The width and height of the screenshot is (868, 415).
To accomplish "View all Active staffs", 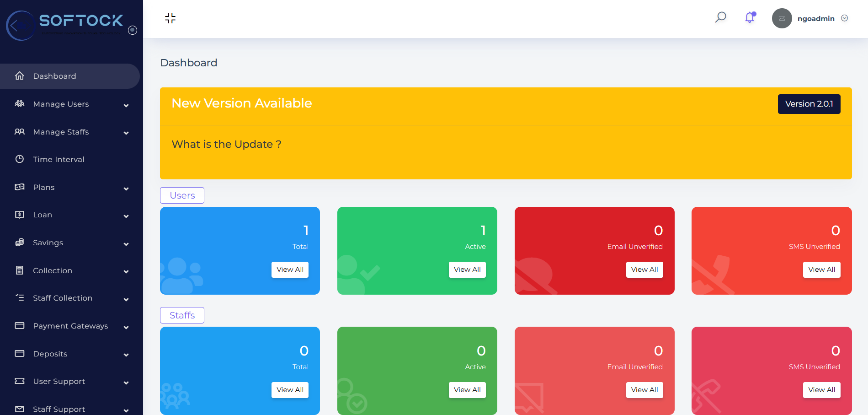I will tap(467, 390).
